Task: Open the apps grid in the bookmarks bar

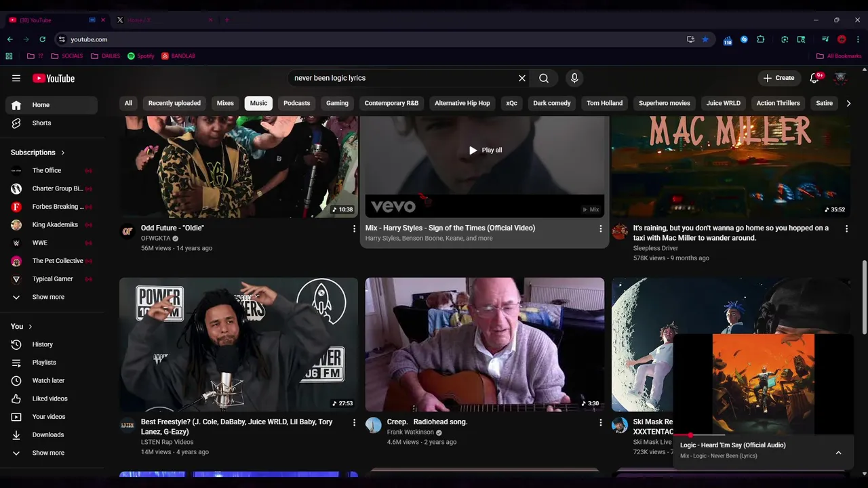Action: tap(9, 56)
